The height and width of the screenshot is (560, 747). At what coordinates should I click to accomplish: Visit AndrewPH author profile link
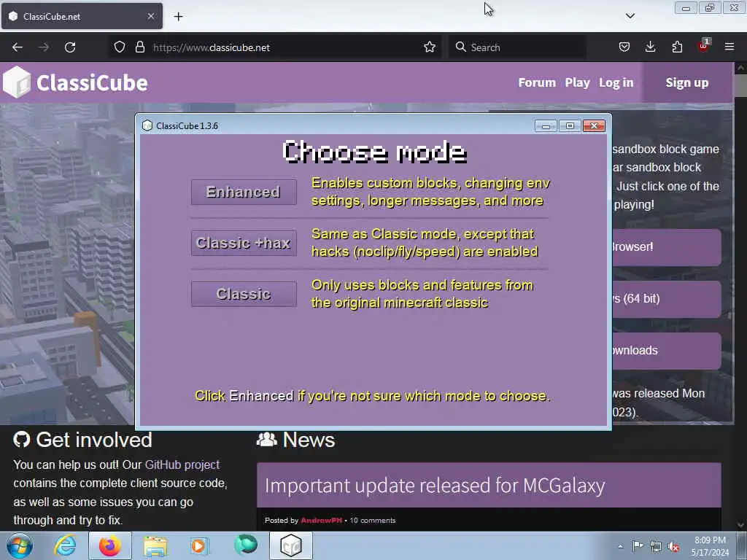click(321, 521)
